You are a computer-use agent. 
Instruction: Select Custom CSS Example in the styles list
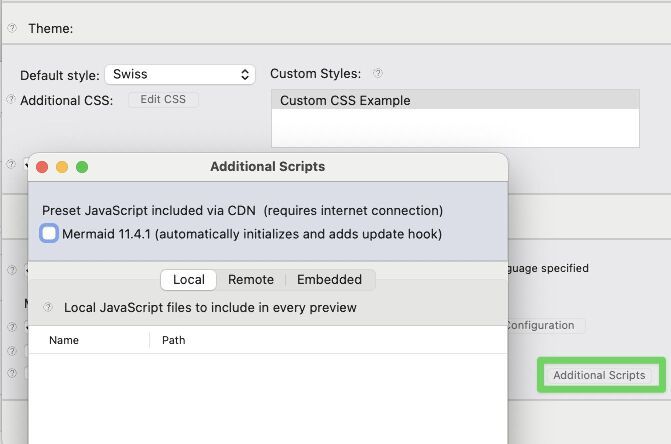[x=454, y=100]
